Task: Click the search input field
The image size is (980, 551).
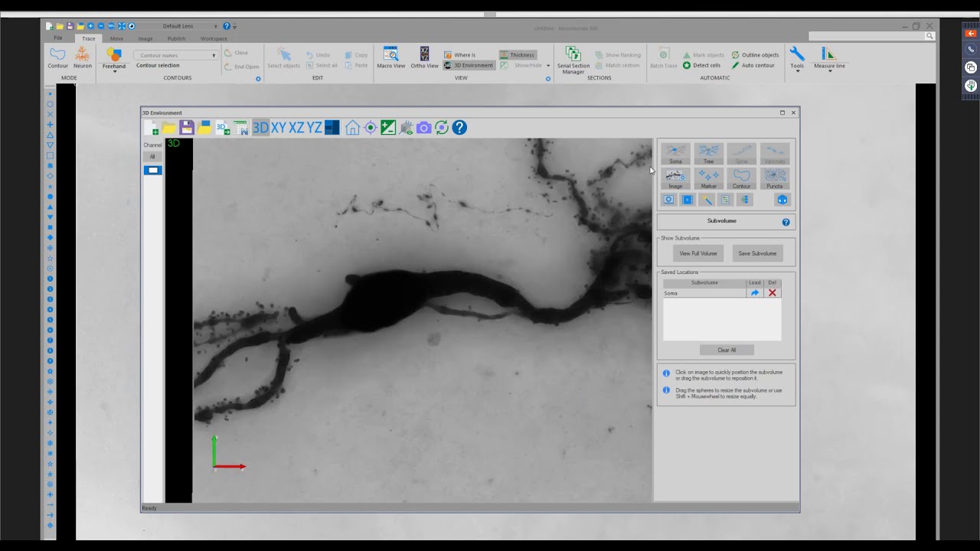Action: point(867,36)
